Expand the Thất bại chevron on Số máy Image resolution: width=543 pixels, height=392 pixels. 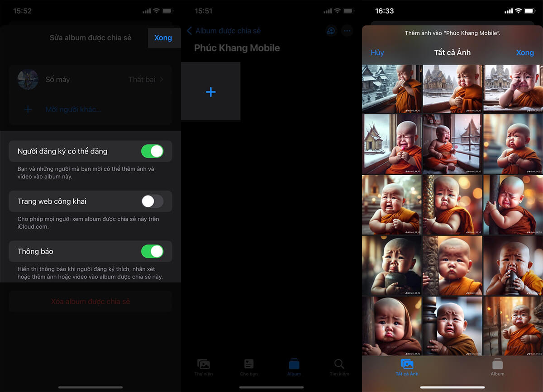(x=162, y=80)
